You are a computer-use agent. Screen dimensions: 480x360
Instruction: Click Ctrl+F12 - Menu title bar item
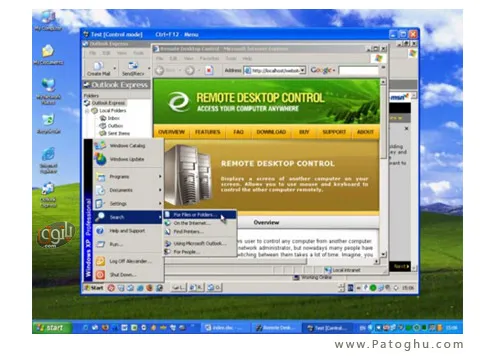177,34
